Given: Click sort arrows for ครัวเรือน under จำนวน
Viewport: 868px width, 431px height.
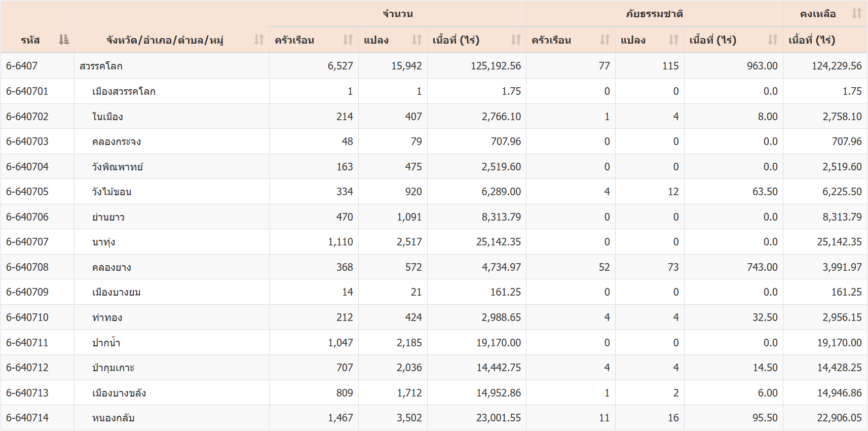Looking at the screenshot, I should [348, 40].
